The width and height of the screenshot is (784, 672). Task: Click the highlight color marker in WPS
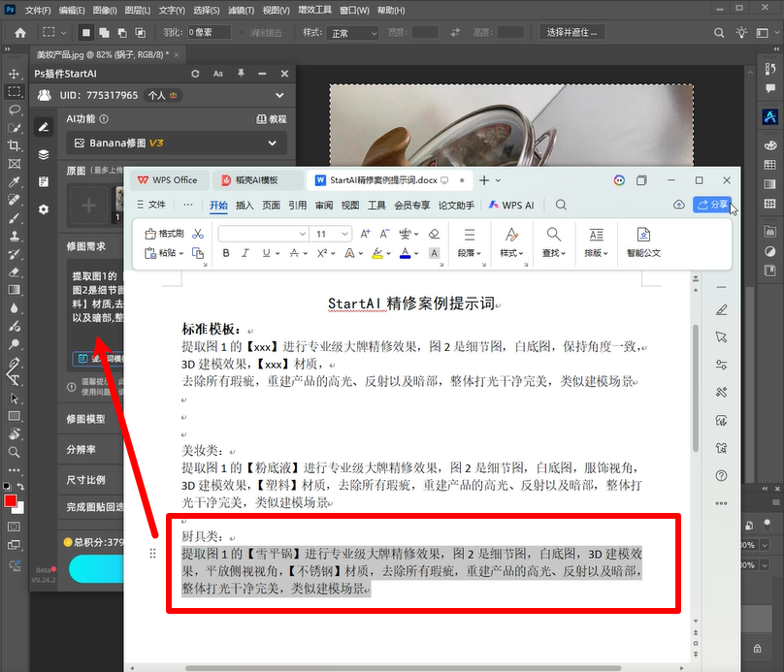point(377,253)
